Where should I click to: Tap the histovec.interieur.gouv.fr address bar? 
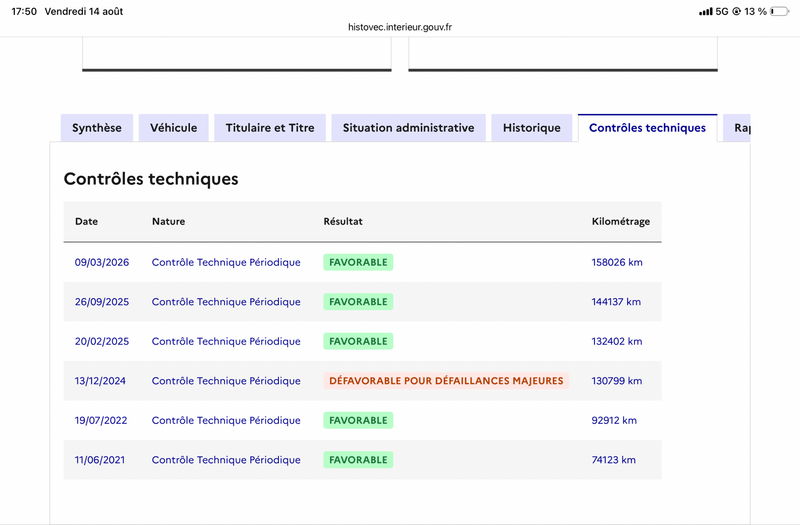coord(400,27)
